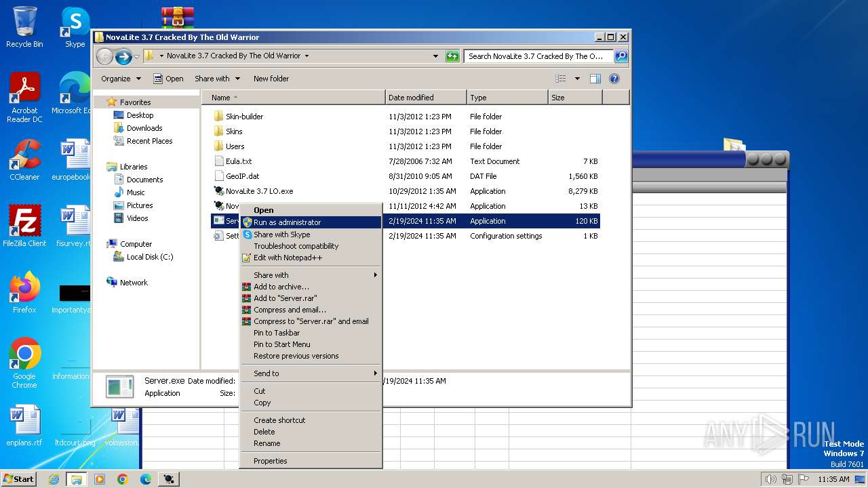Sort by the Size column header
Image resolution: width=868 pixels, height=488 pixels.
point(575,98)
